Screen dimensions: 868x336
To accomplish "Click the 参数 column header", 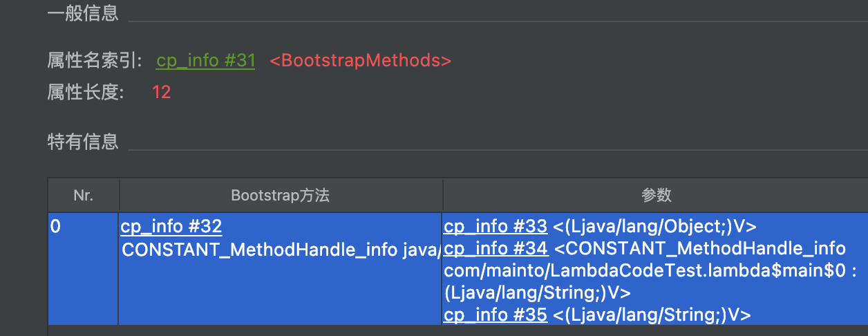I will pyautogui.click(x=655, y=196).
